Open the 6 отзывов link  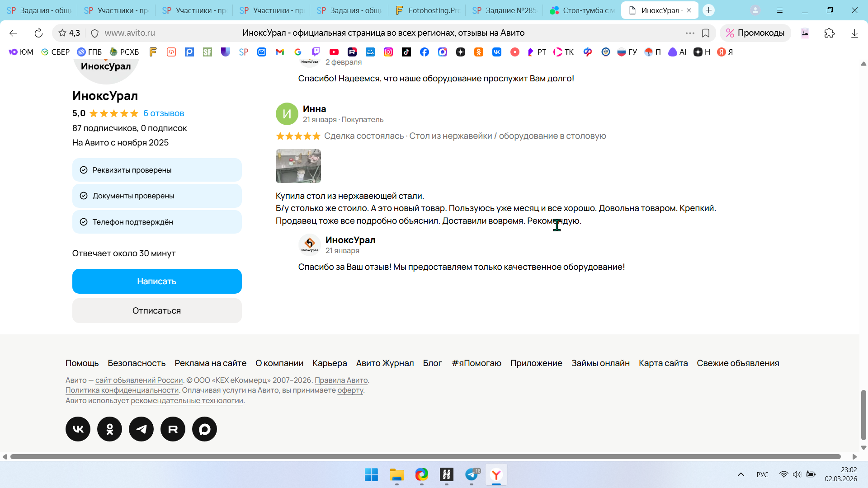pyautogui.click(x=164, y=113)
